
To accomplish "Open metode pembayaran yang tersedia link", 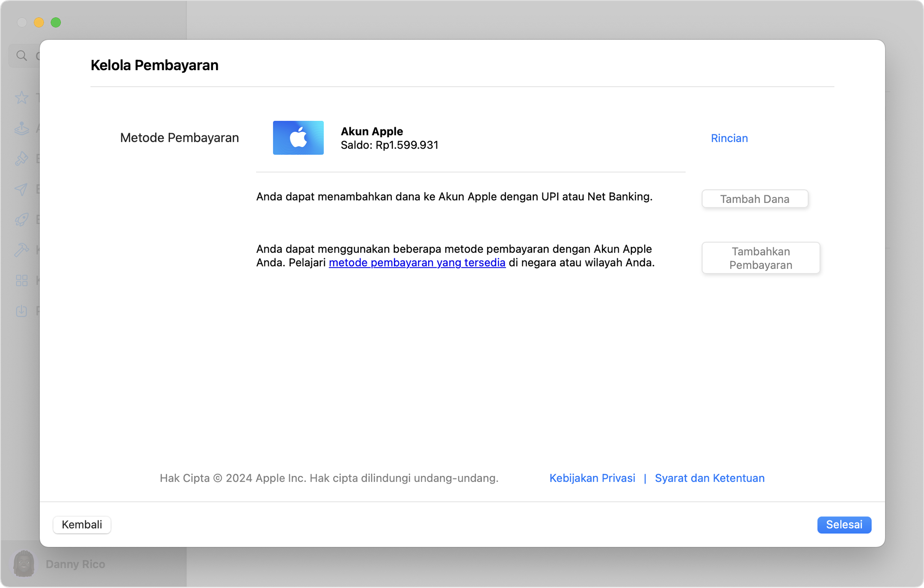I will click(x=417, y=262).
